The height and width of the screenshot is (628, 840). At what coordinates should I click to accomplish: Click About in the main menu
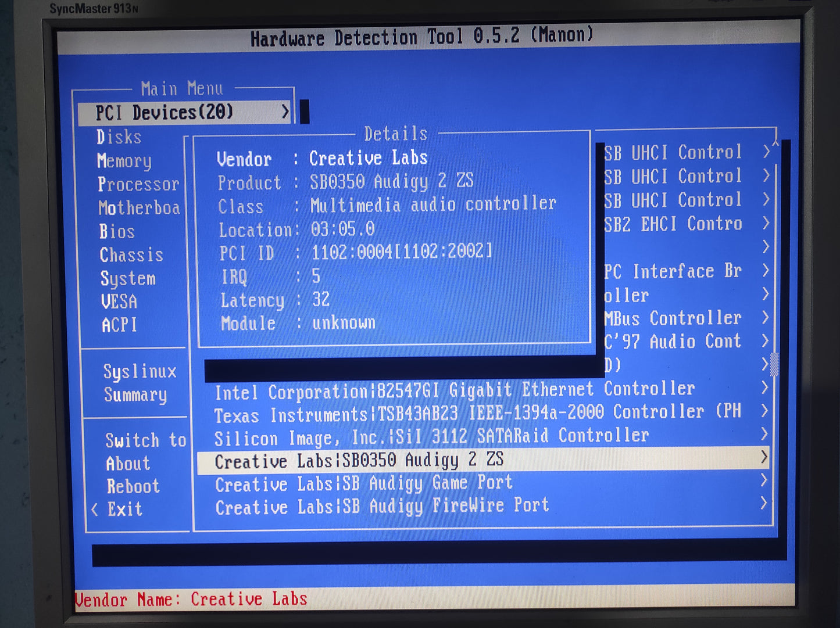128,464
